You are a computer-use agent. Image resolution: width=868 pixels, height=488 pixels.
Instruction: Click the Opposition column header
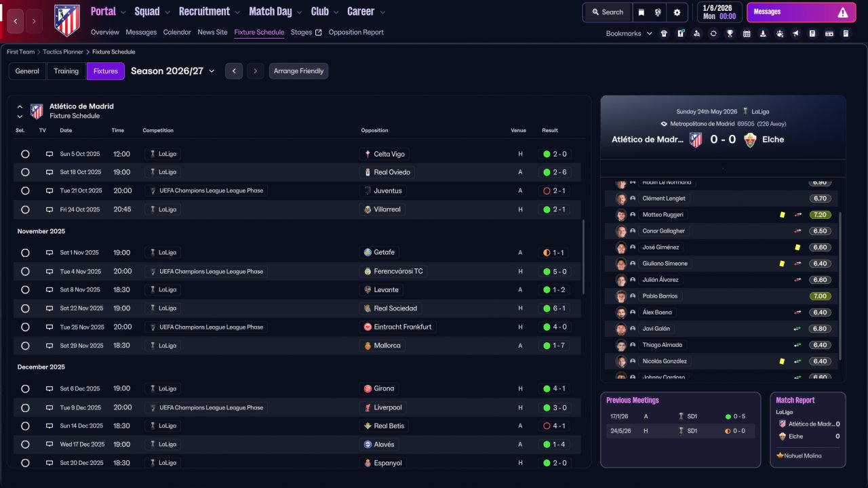pos(375,130)
